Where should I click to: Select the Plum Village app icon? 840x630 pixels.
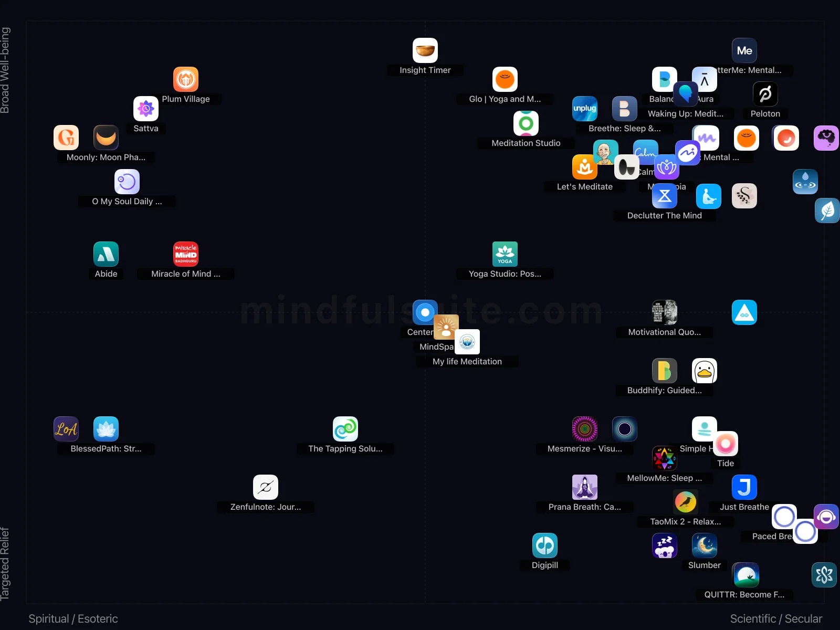click(185, 79)
